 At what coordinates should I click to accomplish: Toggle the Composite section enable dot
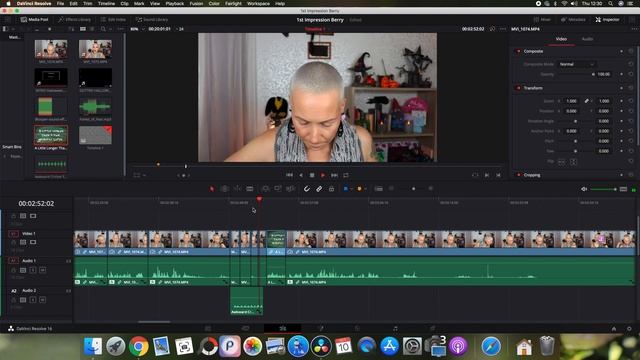click(518, 51)
